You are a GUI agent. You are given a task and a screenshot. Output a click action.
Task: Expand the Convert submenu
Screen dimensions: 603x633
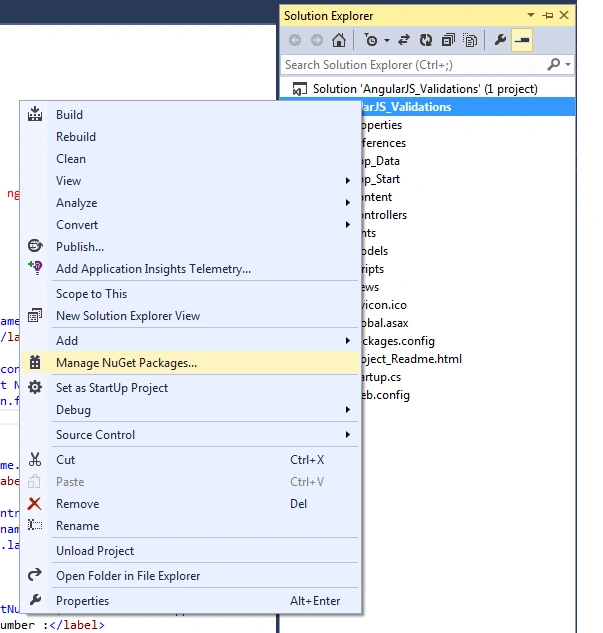[191, 225]
